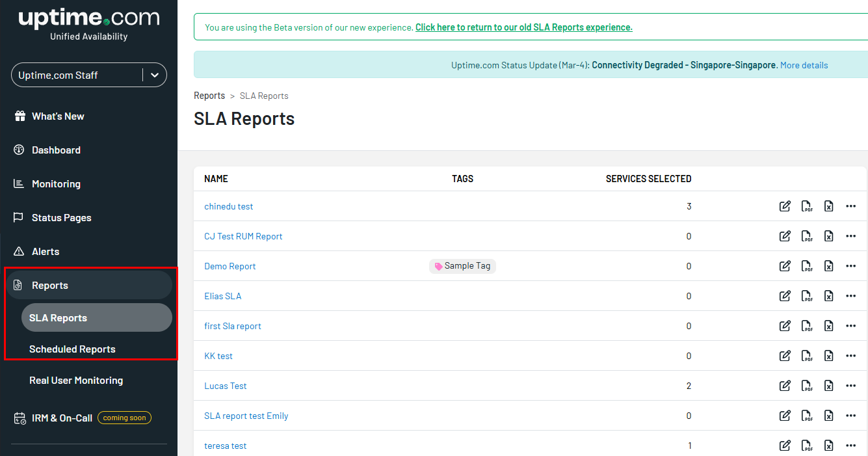Open the Alerts section
Screen dimensions: 868x456
click(46, 252)
